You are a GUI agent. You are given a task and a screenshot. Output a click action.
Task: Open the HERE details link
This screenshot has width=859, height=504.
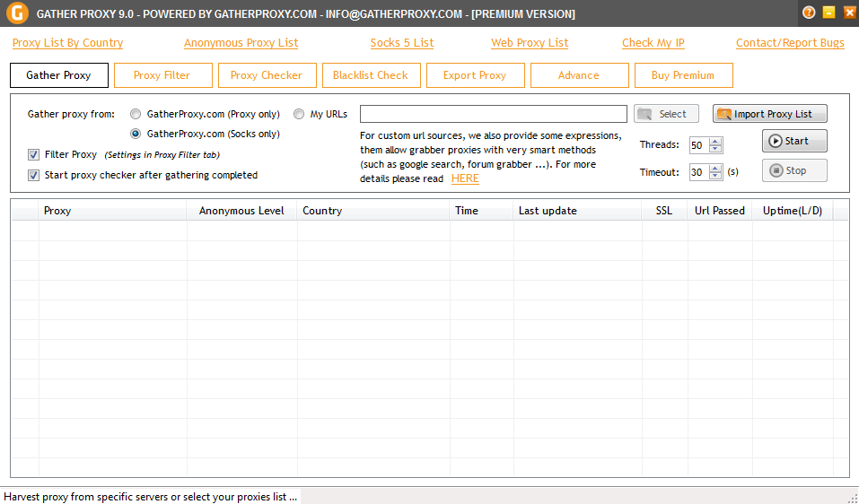(465, 178)
